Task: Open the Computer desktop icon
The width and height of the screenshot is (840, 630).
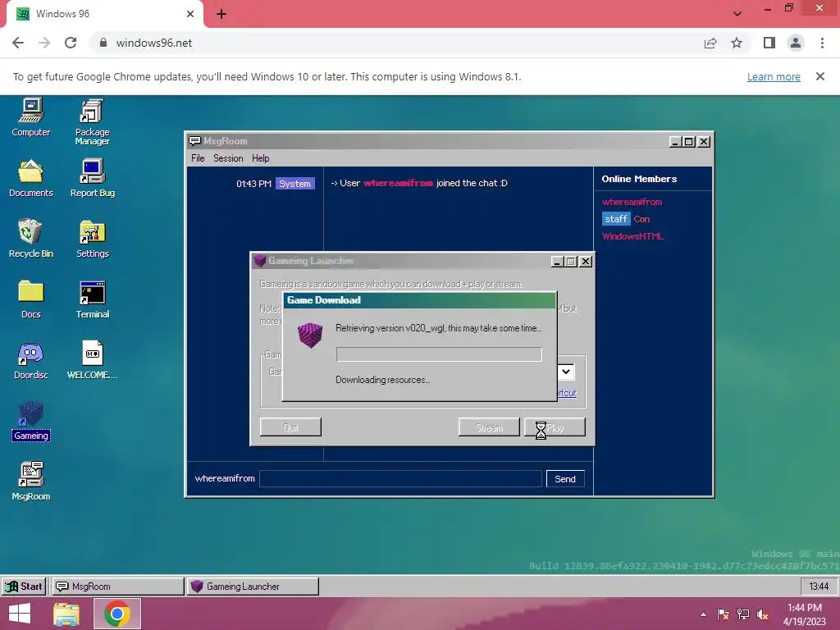Action: (30, 117)
